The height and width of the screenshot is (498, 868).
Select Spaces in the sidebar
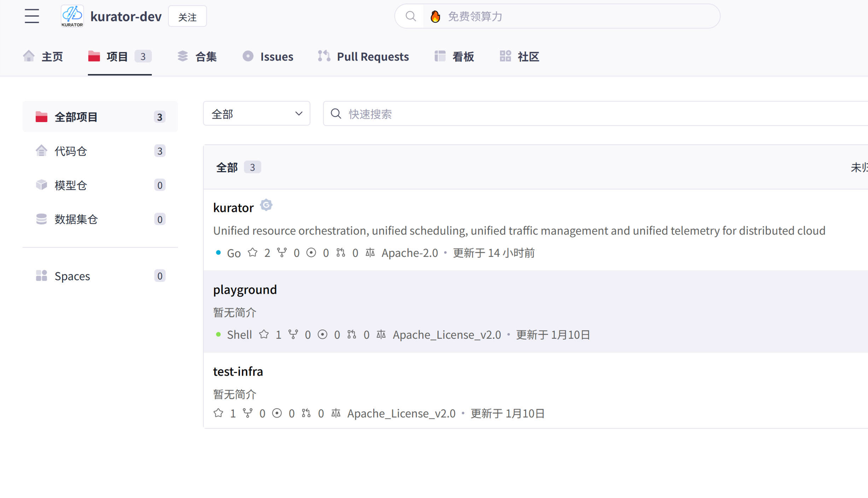[x=100, y=276]
